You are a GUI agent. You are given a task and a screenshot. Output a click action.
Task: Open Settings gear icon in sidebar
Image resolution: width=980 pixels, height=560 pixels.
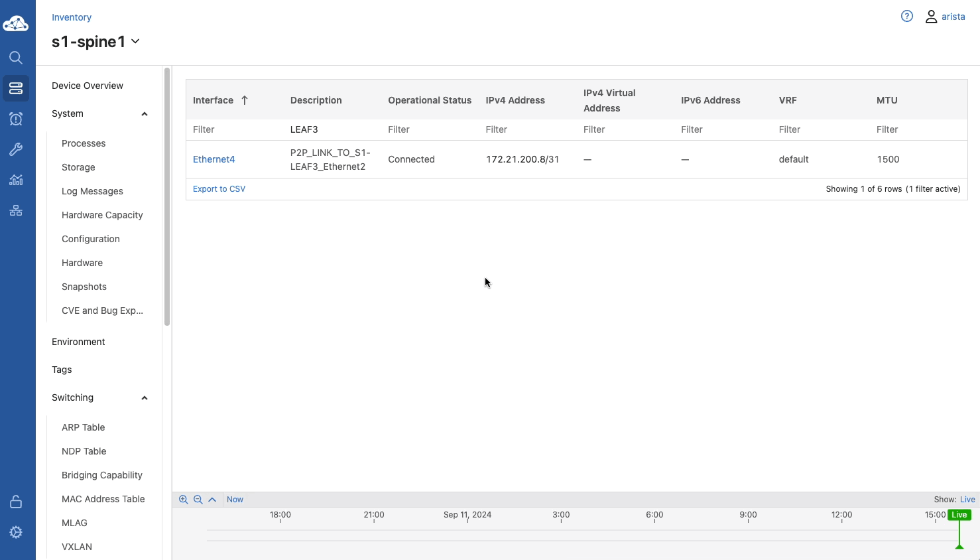[x=16, y=532]
